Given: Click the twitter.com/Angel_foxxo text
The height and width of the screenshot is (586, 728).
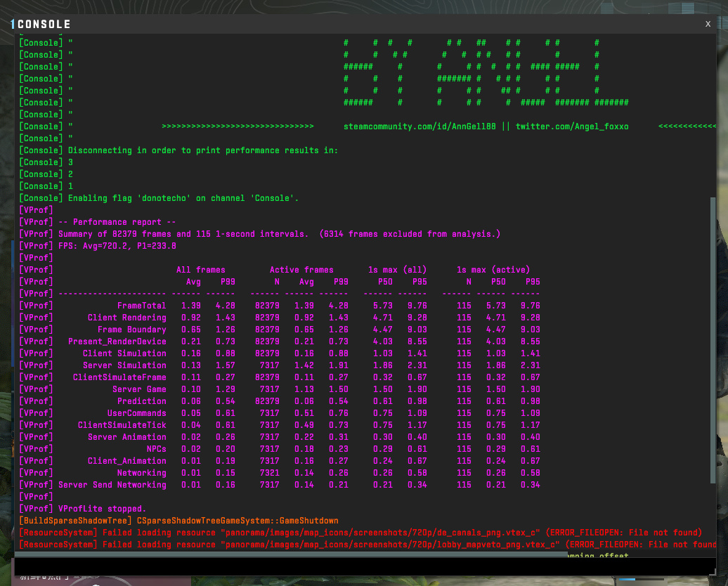Looking at the screenshot, I should coord(571,126).
